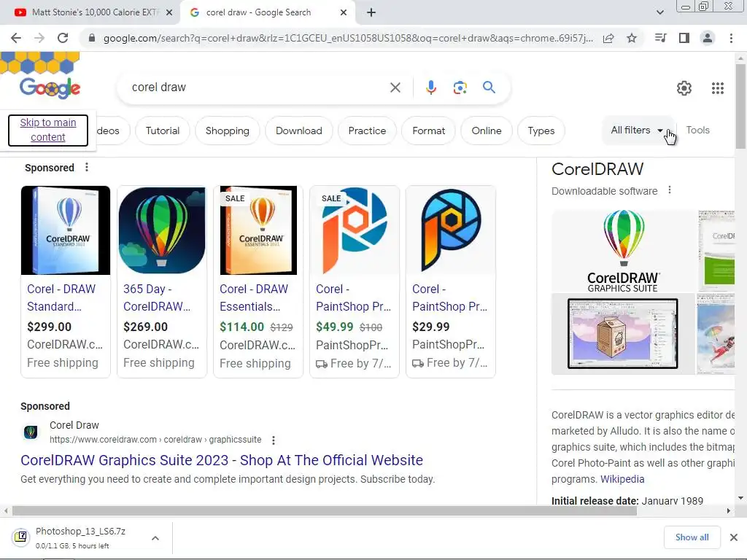Image resolution: width=747 pixels, height=560 pixels.
Task: Select the Shopping filter chip
Action: [228, 131]
